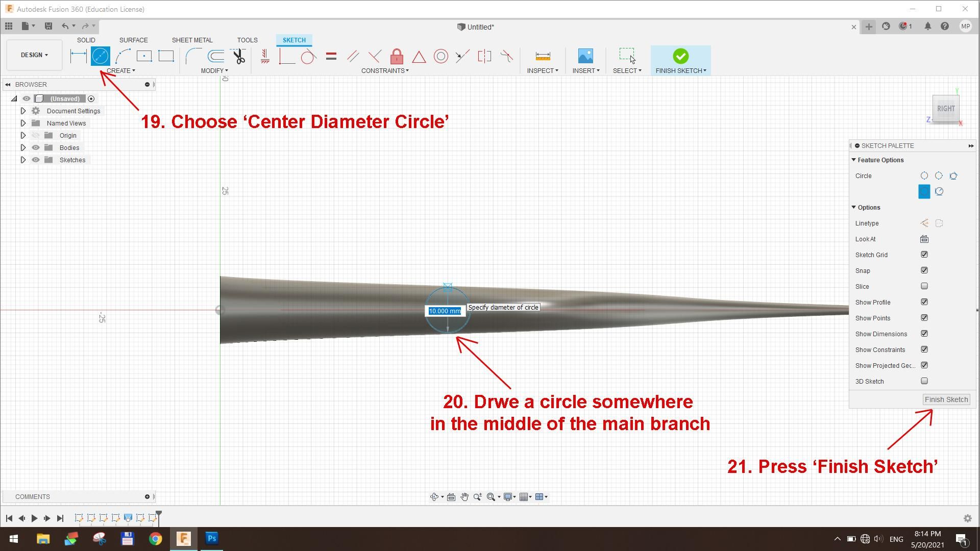Open the DESIGN workspace dropdown
This screenshot has height=551, width=980.
(34, 55)
